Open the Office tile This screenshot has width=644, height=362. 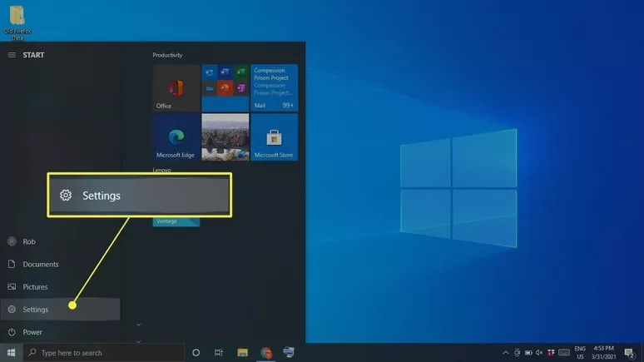(x=176, y=88)
